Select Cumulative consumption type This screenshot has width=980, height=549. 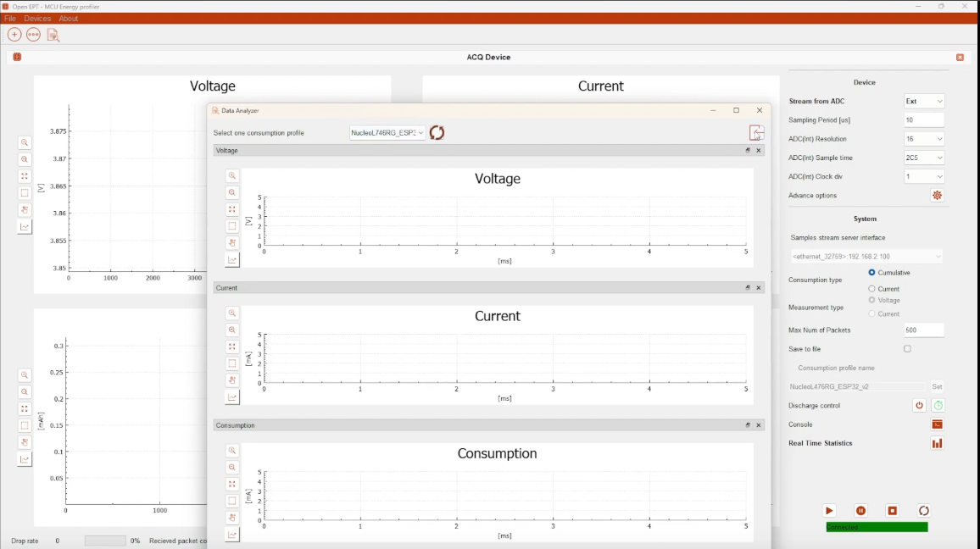[873, 272]
